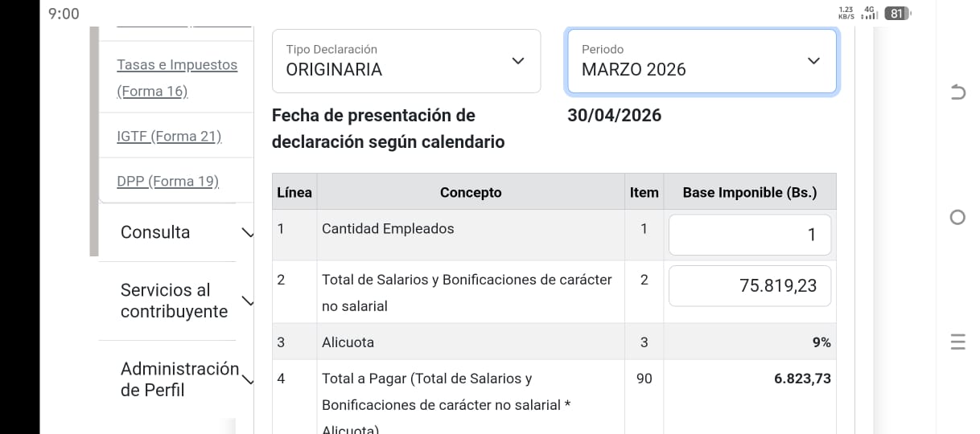Screen dimensions: 980x434
Task: Click the Administración de Perfil menu label
Action: click(179, 379)
